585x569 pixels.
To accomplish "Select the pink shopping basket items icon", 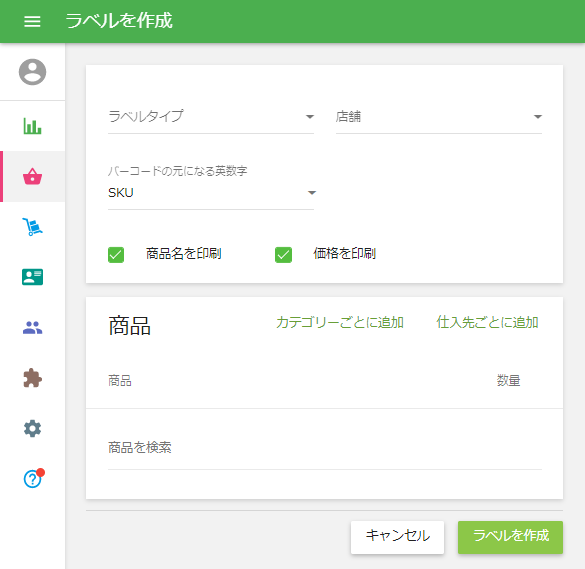I will tap(32, 176).
